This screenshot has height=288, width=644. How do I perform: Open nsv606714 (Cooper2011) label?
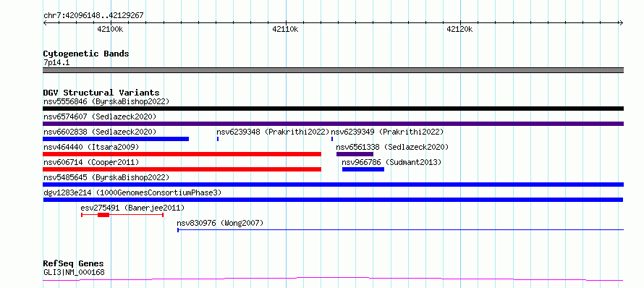(91, 162)
